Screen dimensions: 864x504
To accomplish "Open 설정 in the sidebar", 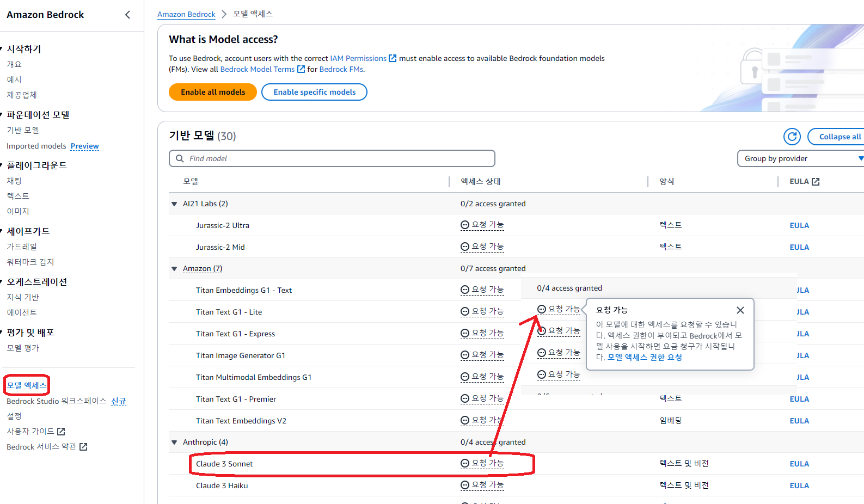I will 14,416.
